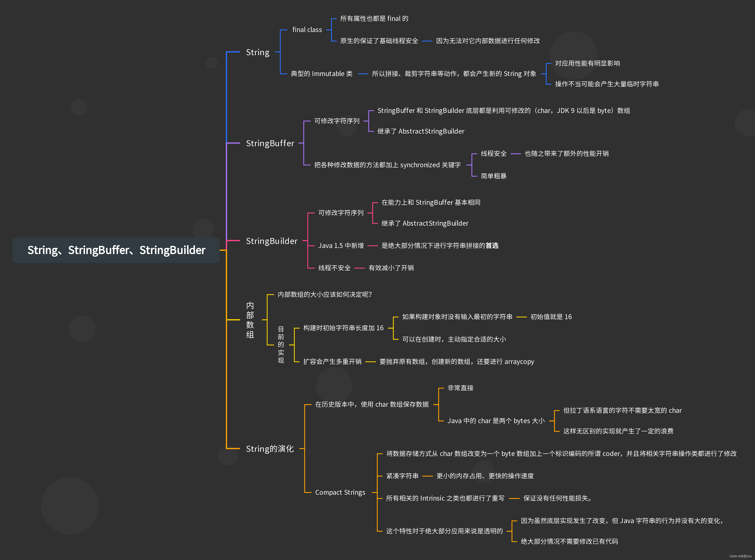Screen dimensions: 755x560
Task: Click node 在能力上和 StringBuffer 基本相同
Action: point(431,202)
